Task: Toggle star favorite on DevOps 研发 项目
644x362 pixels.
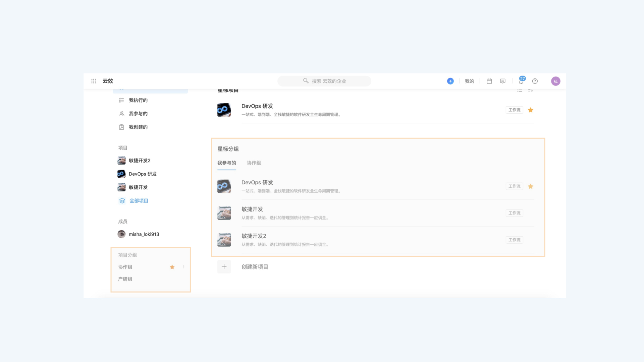Action: click(531, 110)
